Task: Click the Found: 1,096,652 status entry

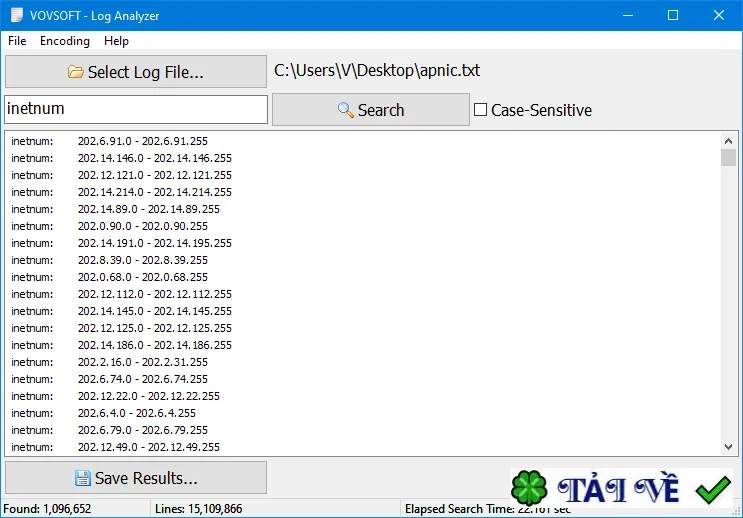Action: click(47, 509)
